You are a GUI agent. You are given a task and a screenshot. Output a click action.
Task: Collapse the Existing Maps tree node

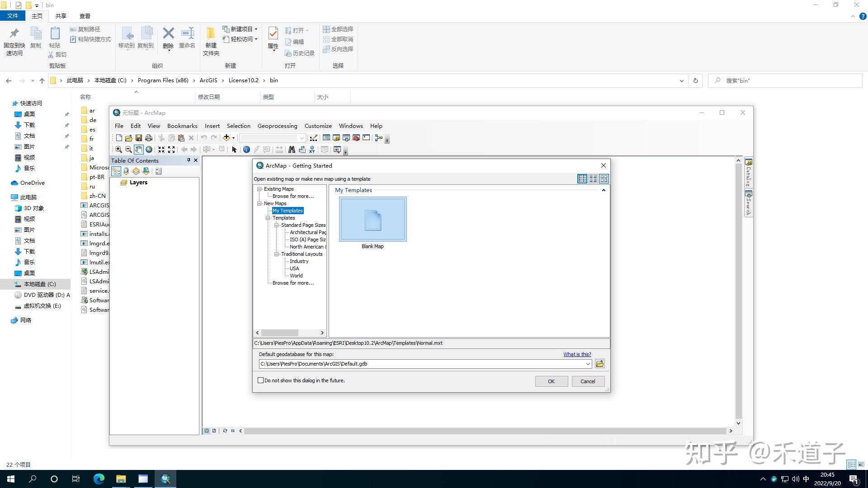tap(259, 189)
